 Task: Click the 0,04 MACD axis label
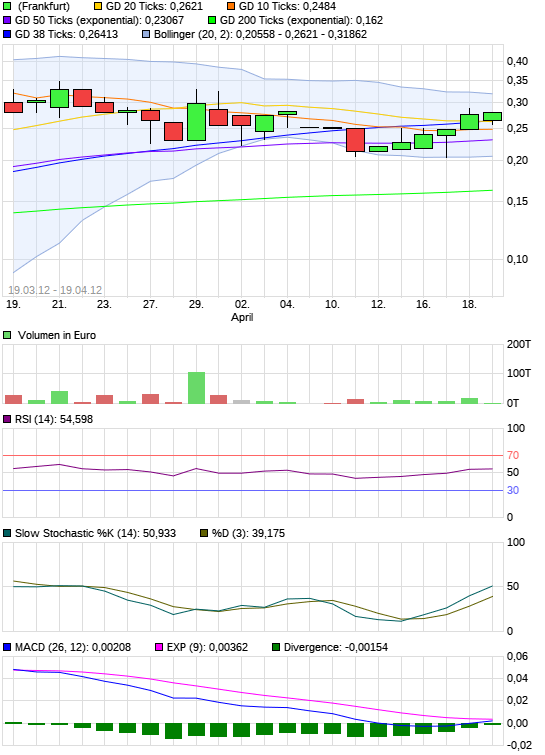tap(518, 678)
